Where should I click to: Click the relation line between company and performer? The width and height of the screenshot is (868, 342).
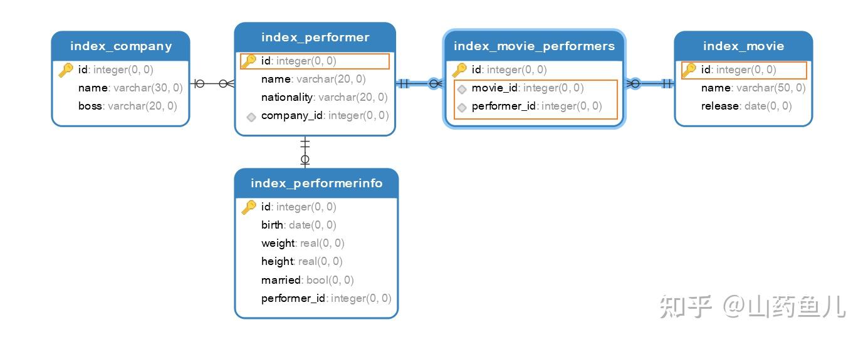[212, 83]
